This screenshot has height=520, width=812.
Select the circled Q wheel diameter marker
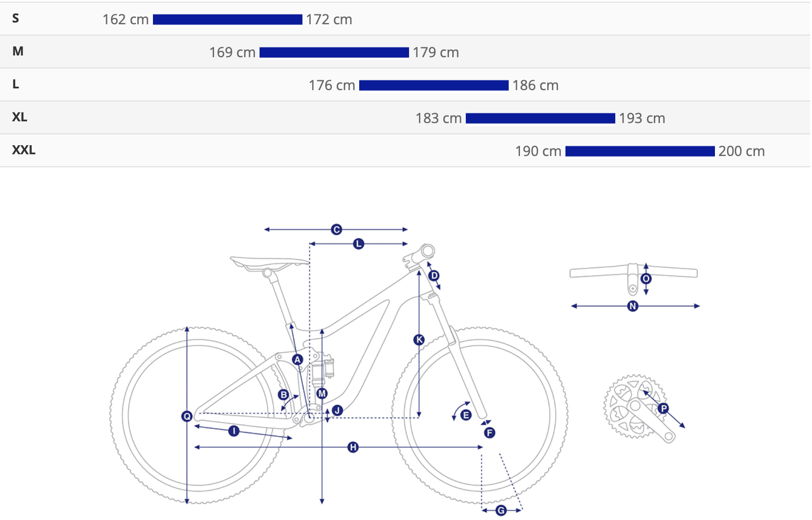(187, 416)
